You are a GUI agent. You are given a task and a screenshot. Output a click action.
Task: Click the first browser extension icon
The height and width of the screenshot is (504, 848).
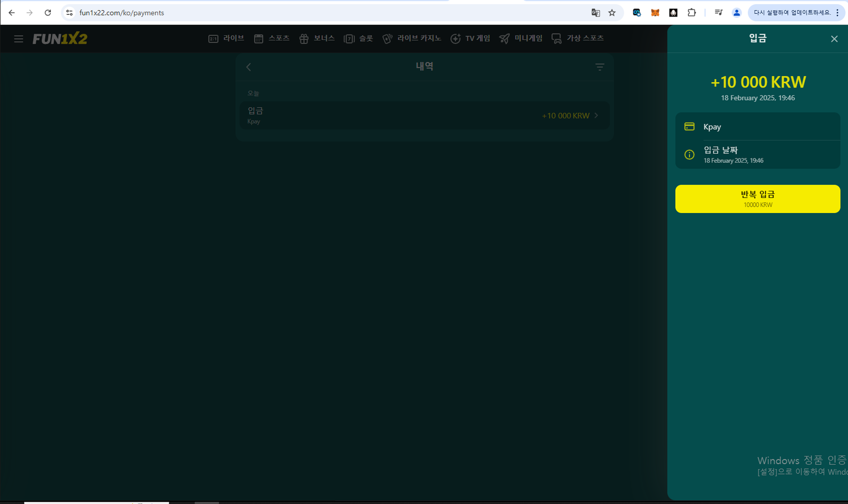click(637, 13)
